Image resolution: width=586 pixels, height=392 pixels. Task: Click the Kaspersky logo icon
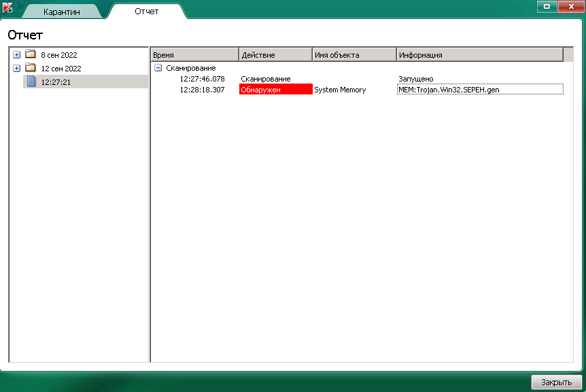(x=7, y=7)
